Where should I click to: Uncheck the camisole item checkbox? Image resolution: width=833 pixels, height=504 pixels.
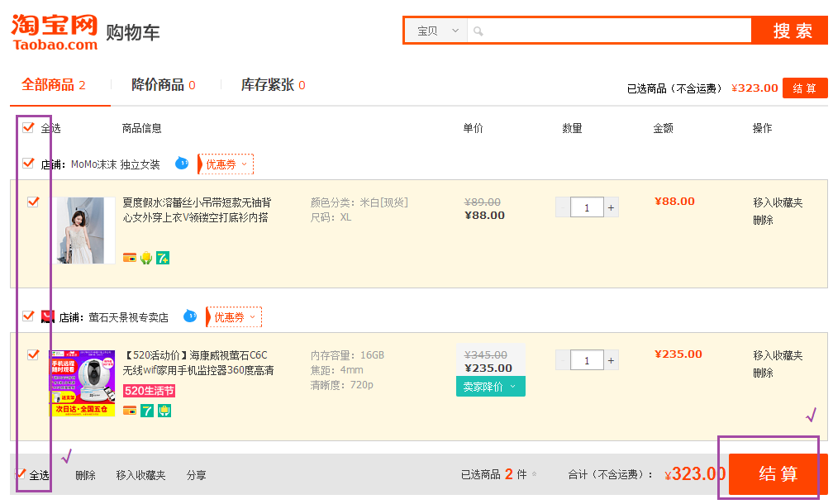tap(33, 202)
